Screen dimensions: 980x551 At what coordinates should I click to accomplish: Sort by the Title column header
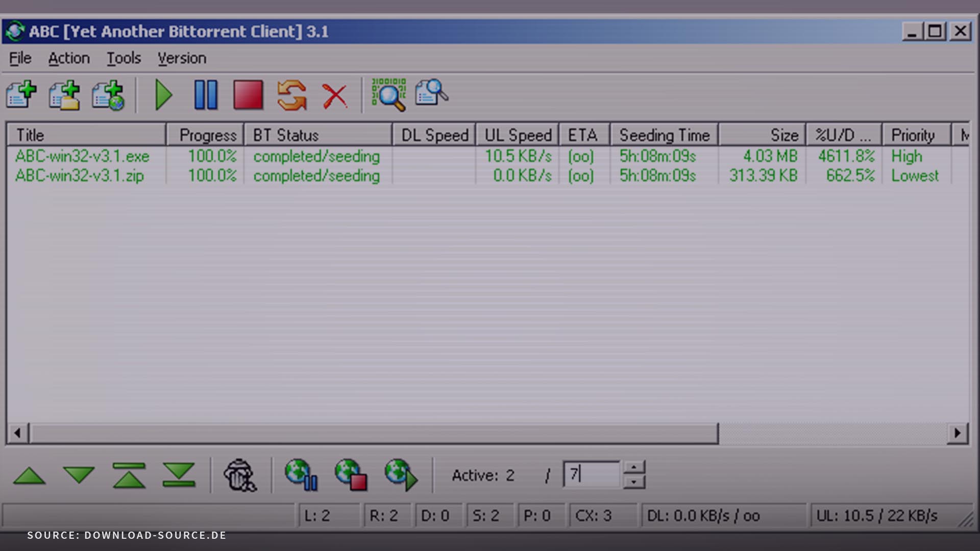pyautogui.click(x=86, y=135)
